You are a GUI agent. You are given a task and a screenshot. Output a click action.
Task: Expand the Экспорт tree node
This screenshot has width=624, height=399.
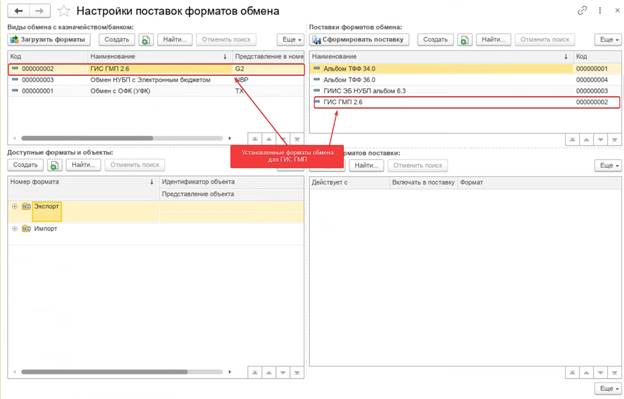coord(14,206)
